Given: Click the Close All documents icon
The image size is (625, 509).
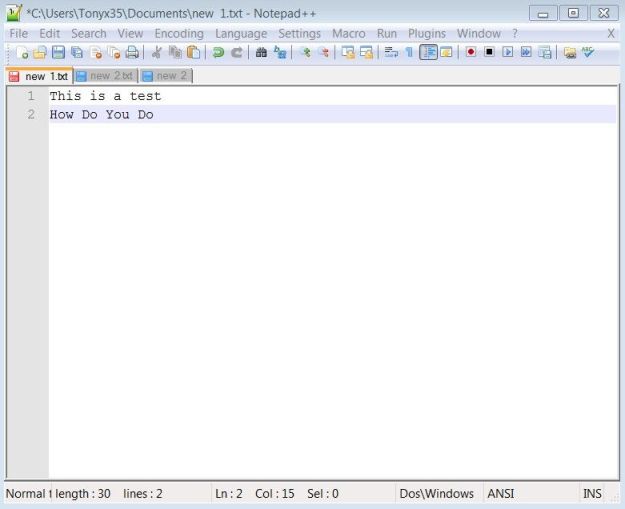Looking at the screenshot, I should [x=114, y=52].
